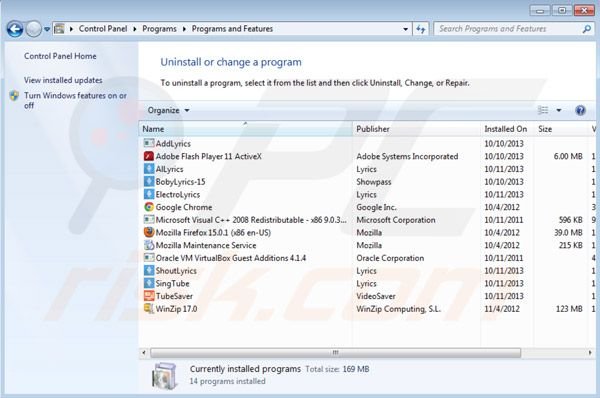Select Mozilla Firefox 15.0.1 entry name

(213, 232)
